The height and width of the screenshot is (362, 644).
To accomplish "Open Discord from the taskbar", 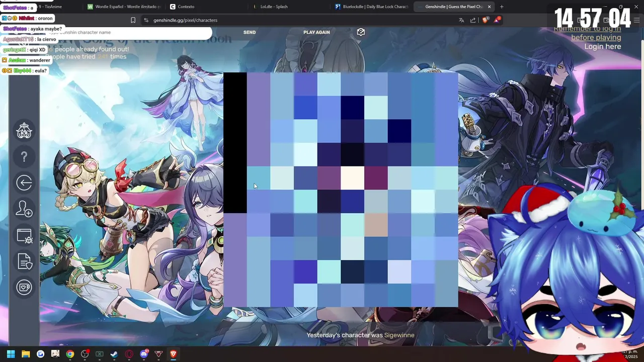I will tap(144, 354).
